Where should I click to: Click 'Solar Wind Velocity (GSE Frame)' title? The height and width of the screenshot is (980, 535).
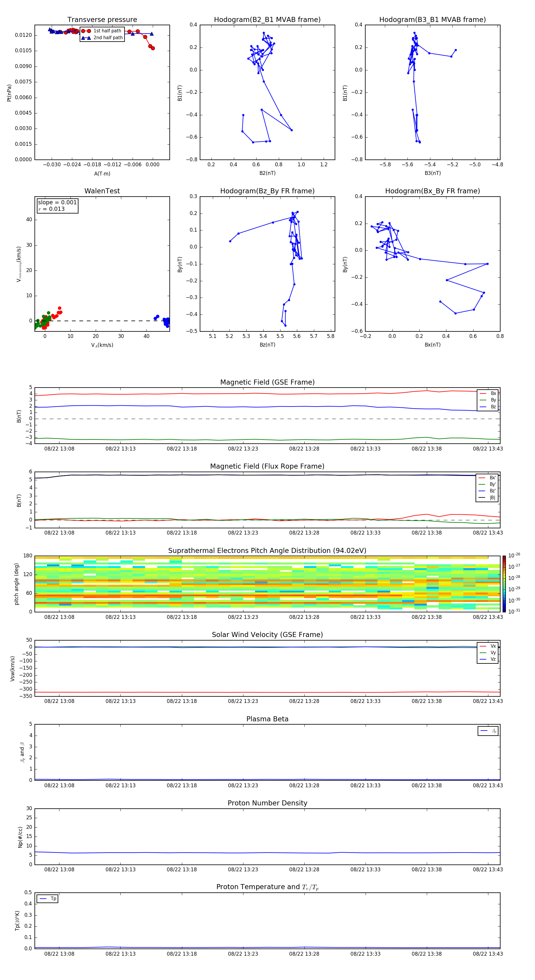pyautogui.click(x=267, y=635)
